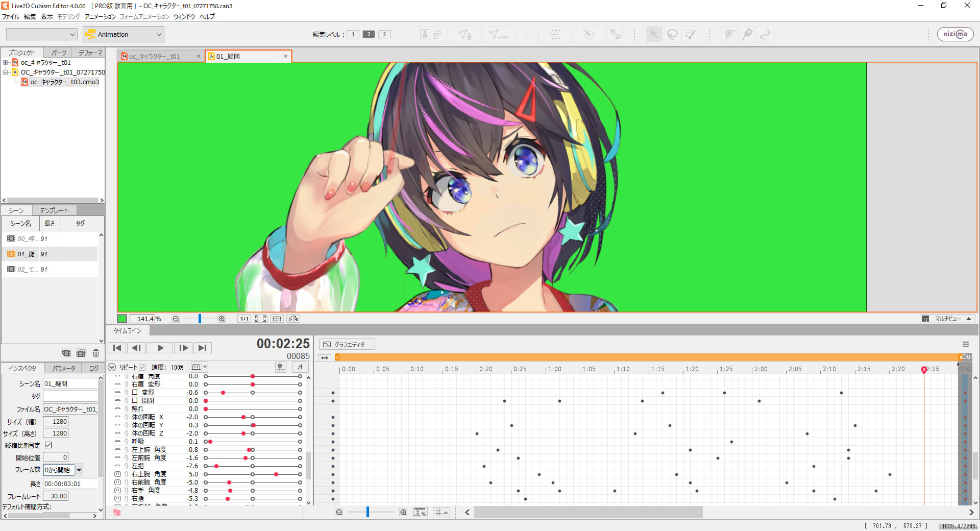Open the マルチビュー panel at viewport bottom right
The image size is (980, 531).
[x=947, y=319]
